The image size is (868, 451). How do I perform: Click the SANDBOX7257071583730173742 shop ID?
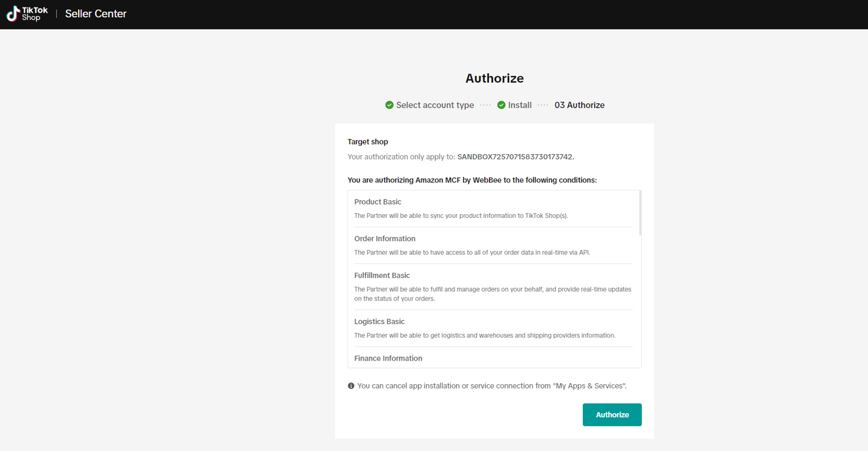(x=515, y=157)
